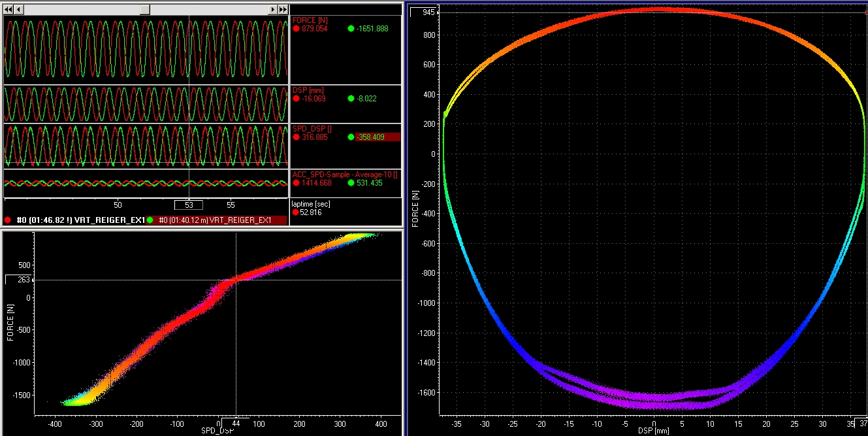
Task: Click the ACC_SPD waveform strip chart
Action: [x=146, y=183]
